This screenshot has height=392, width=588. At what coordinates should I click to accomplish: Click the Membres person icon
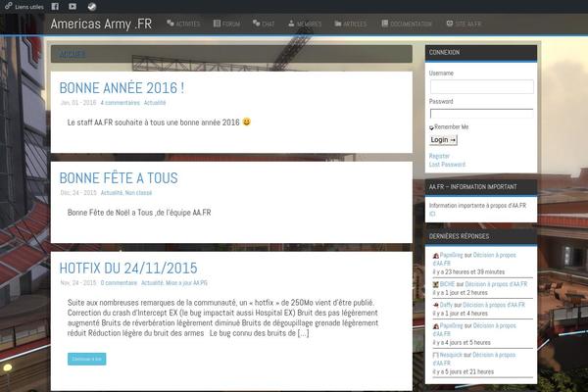click(291, 24)
